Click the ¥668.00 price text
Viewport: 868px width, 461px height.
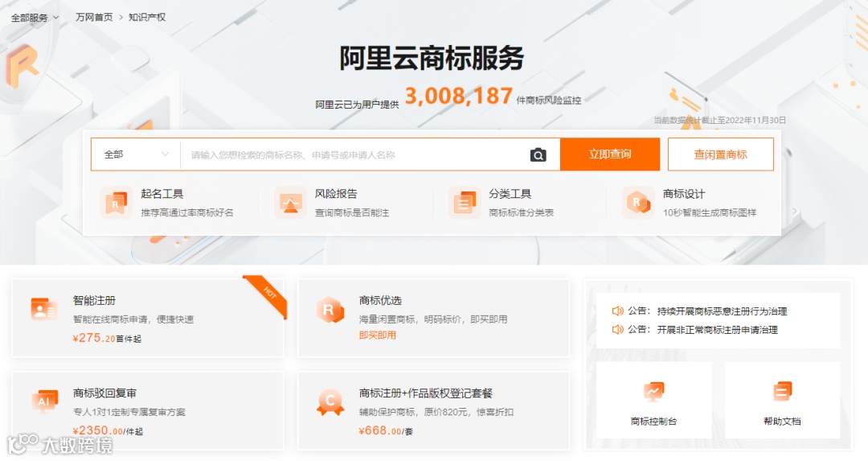[x=380, y=430]
